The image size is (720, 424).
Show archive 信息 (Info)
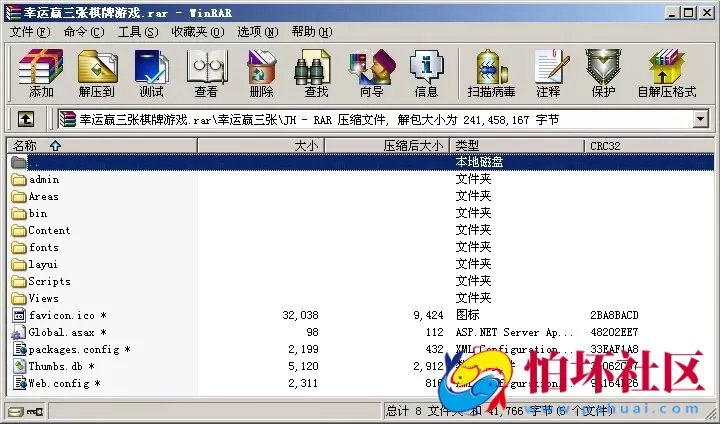[427, 73]
